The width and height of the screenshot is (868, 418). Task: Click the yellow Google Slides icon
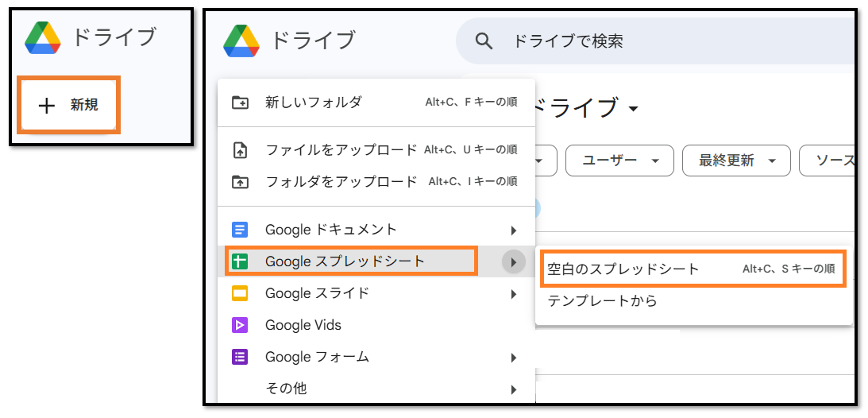(240, 293)
